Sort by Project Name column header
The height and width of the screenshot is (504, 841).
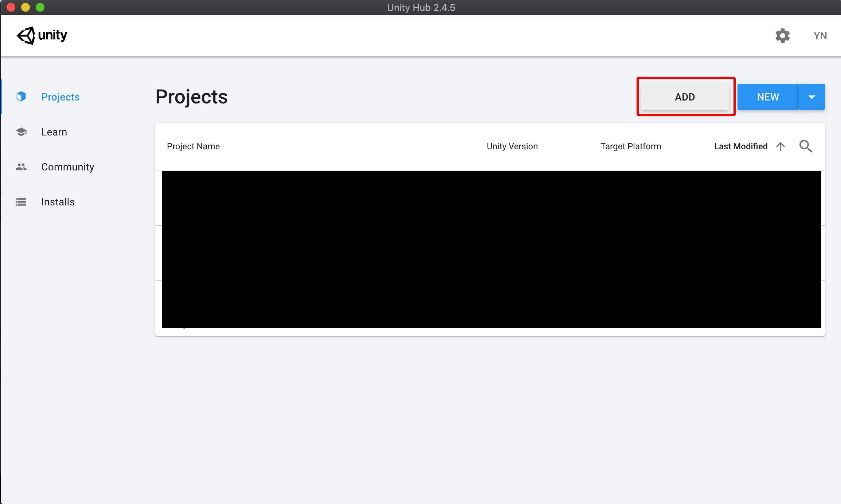pos(193,146)
